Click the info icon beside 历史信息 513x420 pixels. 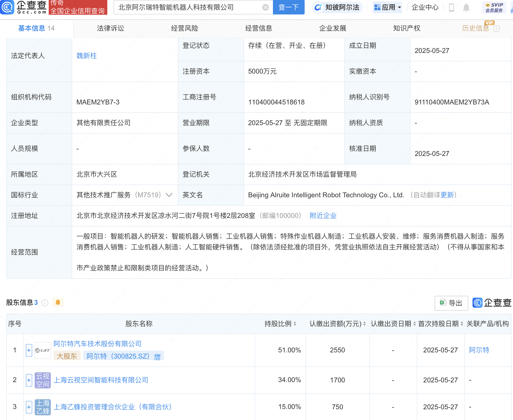click(x=496, y=29)
